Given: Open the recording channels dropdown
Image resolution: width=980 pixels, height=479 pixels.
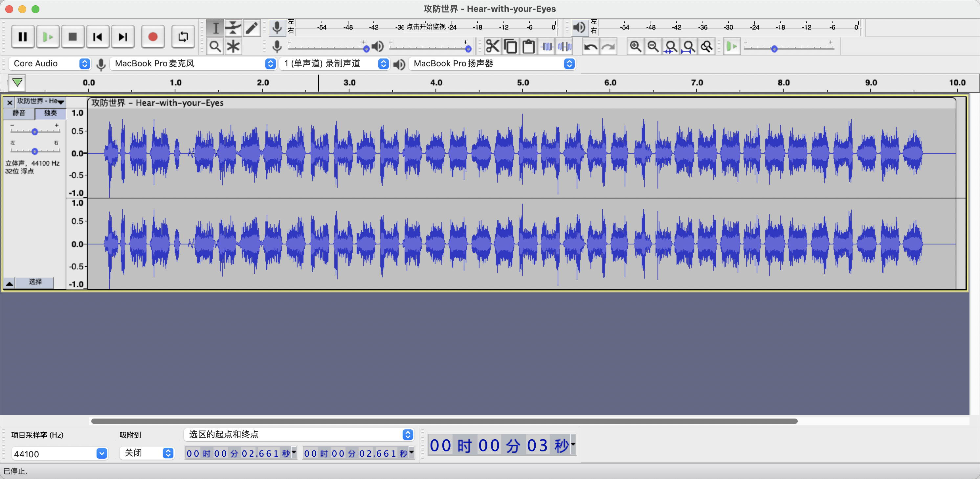Looking at the screenshot, I should (x=334, y=63).
